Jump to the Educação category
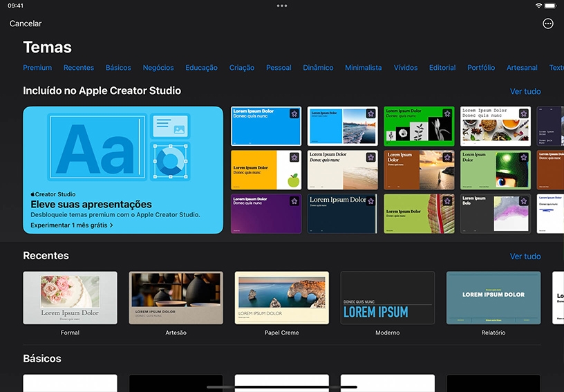The height and width of the screenshot is (392, 564). pyautogui.click(x=201, y=68)
